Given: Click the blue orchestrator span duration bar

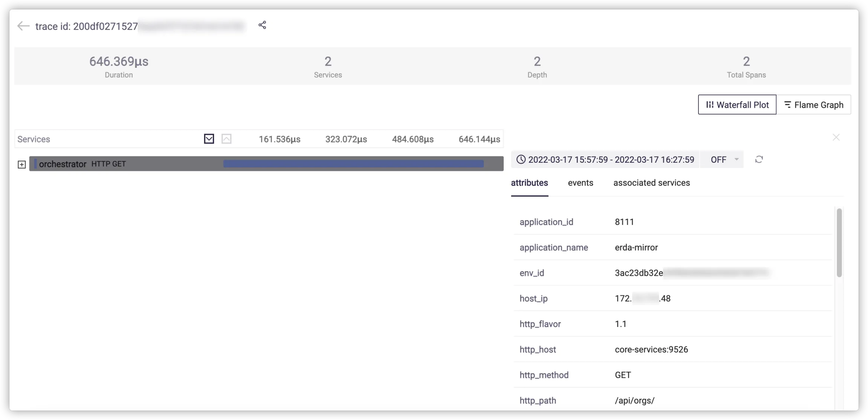Looking at the screenshot, I should [353, 164].
